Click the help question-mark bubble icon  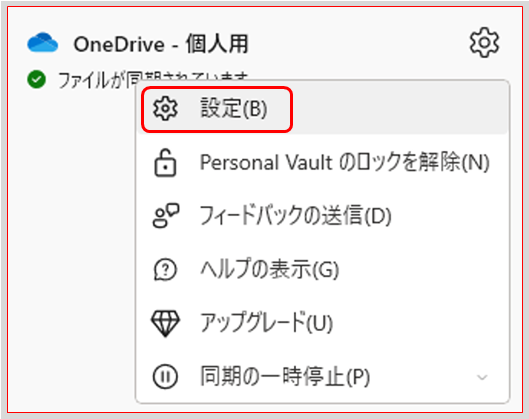pyautogui.click(x=165, y=270)
